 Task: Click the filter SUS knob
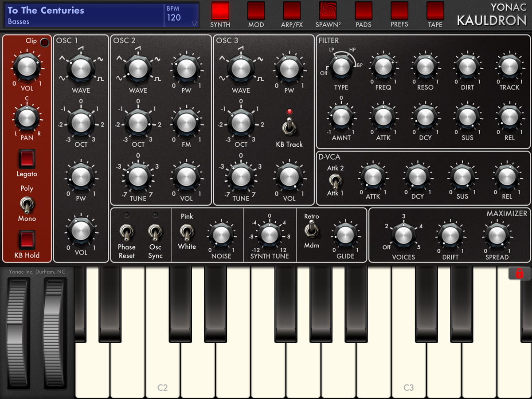click(467, 117)
